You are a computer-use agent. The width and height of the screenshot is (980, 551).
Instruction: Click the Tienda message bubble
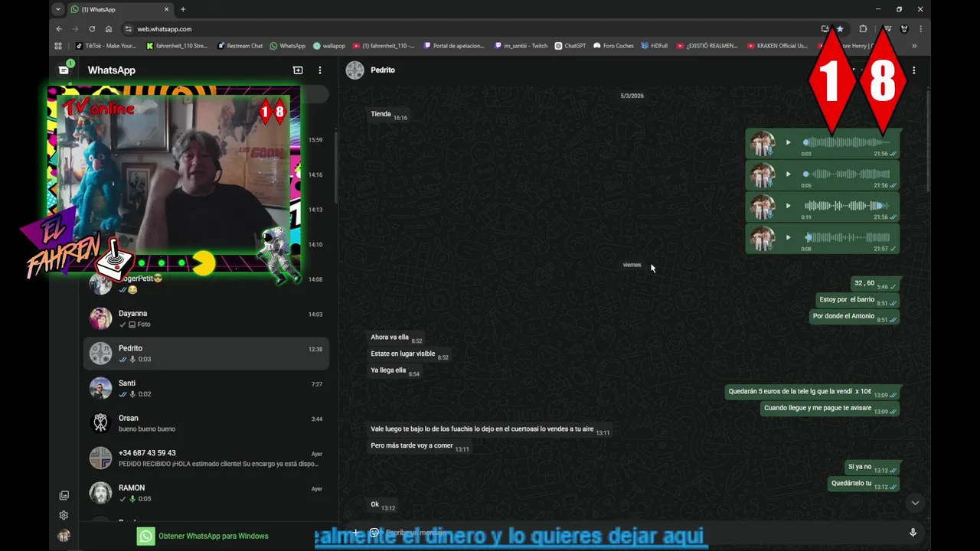coord(389,115)
